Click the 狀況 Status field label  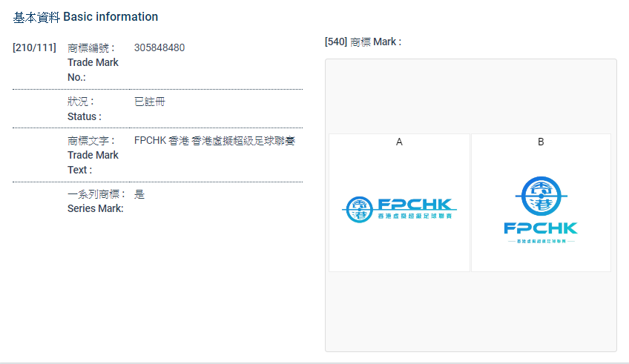point(85,109)
